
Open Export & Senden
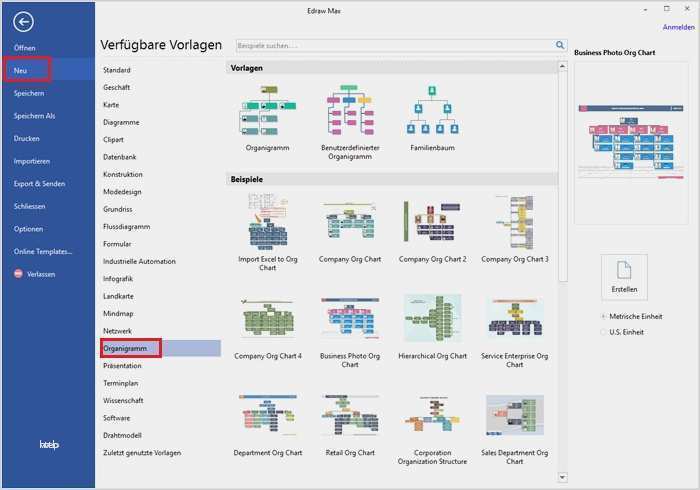tap(39, 183)
